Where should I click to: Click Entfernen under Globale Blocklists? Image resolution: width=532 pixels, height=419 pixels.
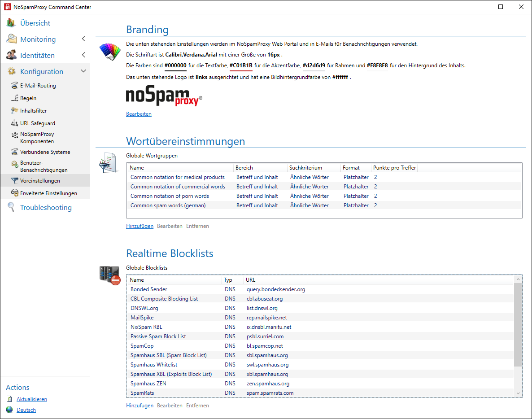point(197,406)
